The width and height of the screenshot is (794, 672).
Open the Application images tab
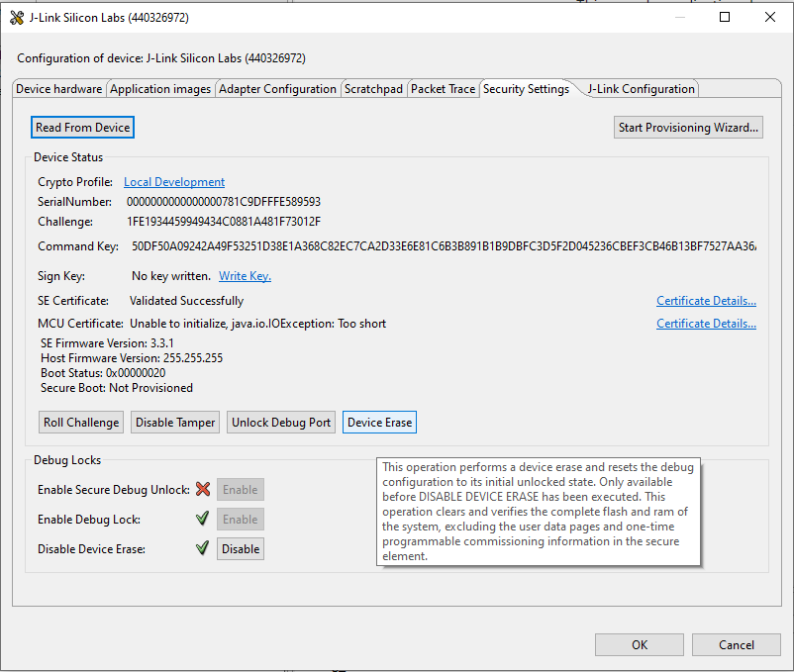[x=160, y=89]
